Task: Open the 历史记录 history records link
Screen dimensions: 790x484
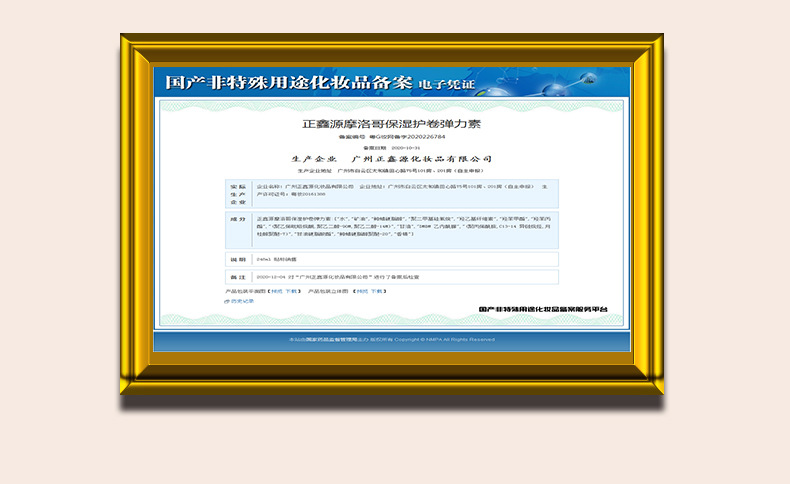Action: [x=242, y=300]
